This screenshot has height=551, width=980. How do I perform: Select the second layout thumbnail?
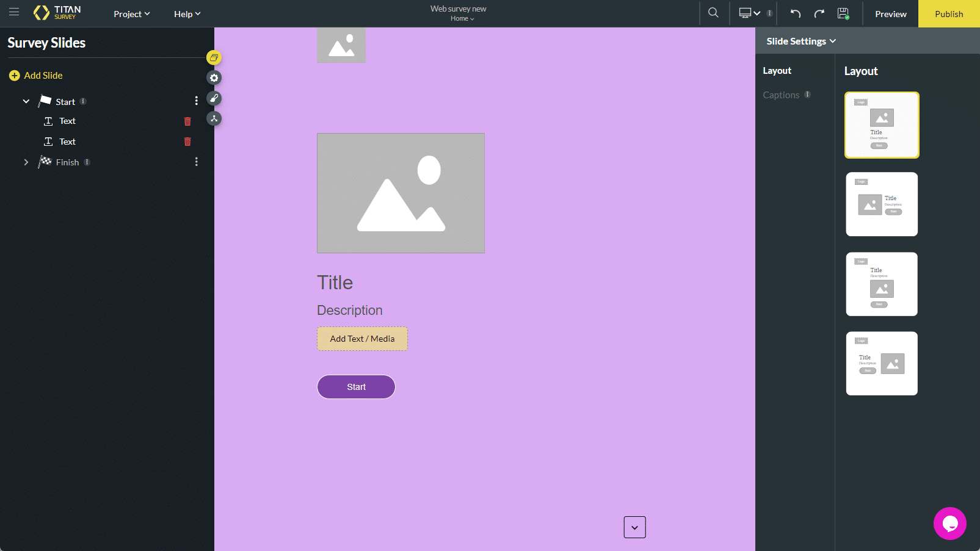coord(881,204)
